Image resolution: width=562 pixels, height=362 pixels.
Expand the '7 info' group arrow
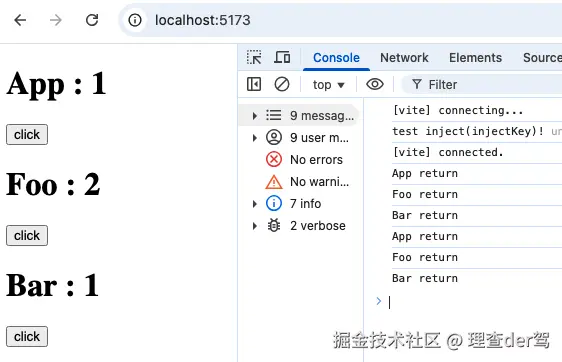click(254, 204)
